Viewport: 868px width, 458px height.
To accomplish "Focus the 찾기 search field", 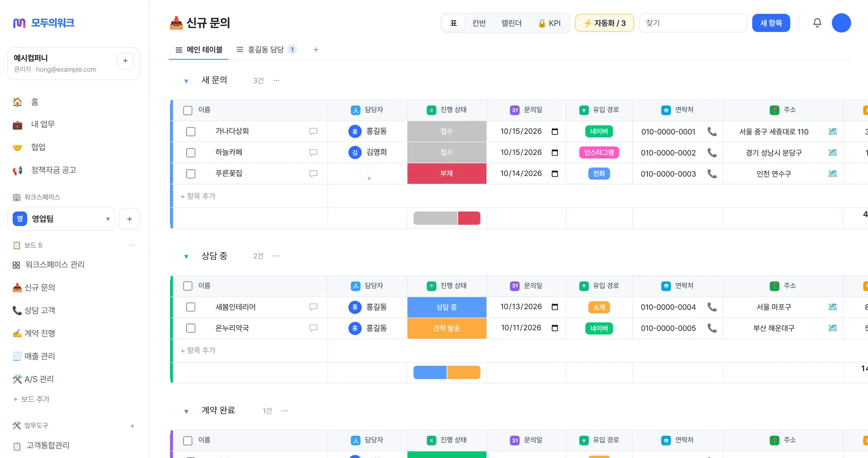I will (693, 23).
